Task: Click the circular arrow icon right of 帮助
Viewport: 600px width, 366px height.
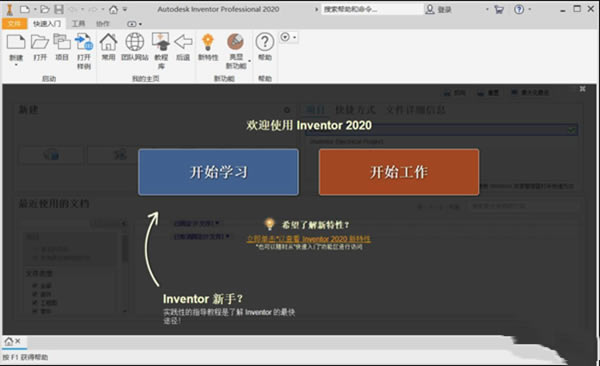Action: (285, 37)
